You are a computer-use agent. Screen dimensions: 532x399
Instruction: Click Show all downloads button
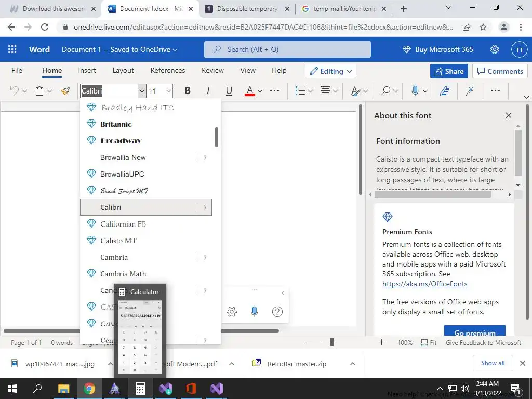[493, 363]
